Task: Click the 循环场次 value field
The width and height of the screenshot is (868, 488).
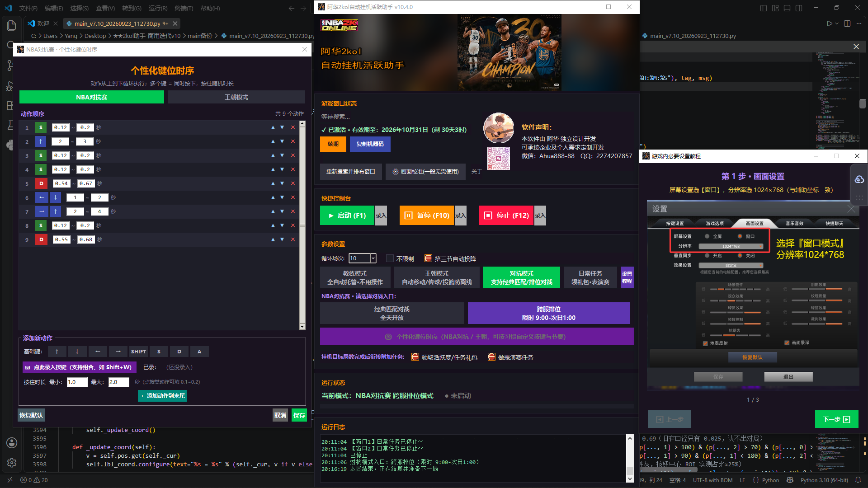Action: (359, 258)
